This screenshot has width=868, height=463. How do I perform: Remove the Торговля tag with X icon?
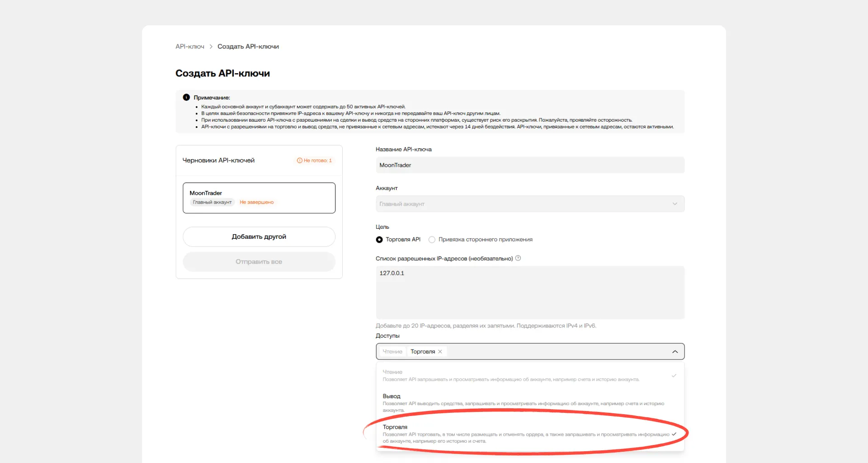click(x=440, y=351)
